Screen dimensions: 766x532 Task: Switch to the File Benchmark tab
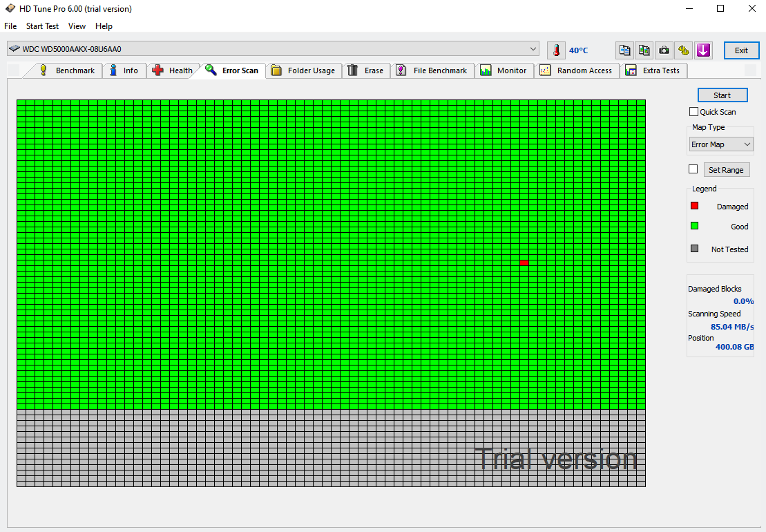pyautogui.click(x=432, y=70)
